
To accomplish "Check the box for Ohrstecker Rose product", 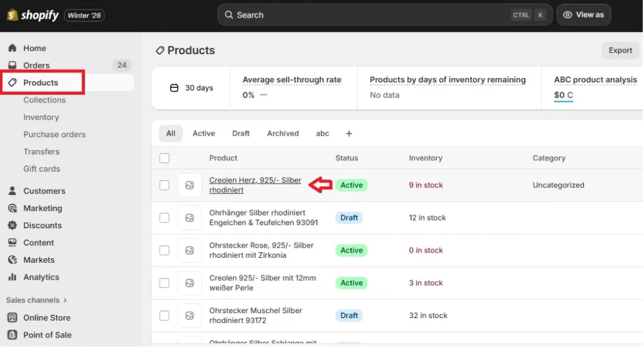I will pyautogui.click(x=164, y=250).
